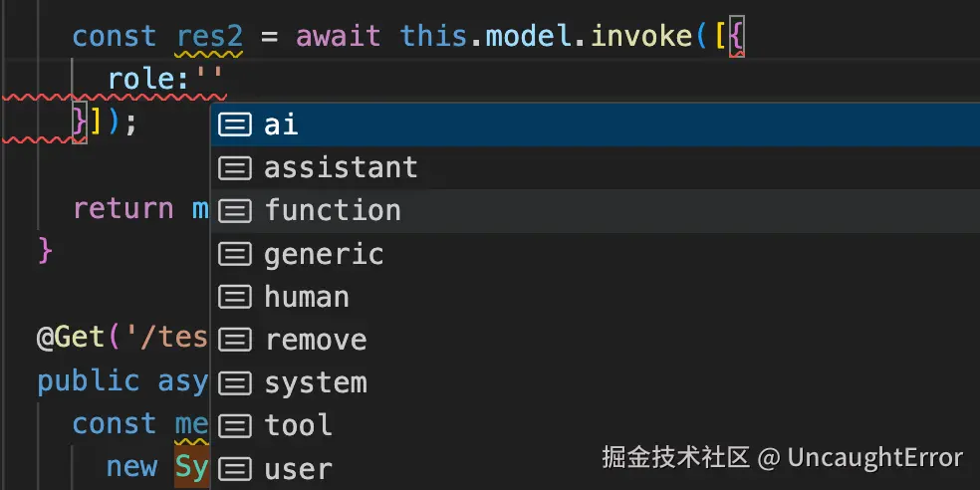Place cursor inside the role string quotes
The width and height of the screenshot is (980, 490).
[209, 80]
